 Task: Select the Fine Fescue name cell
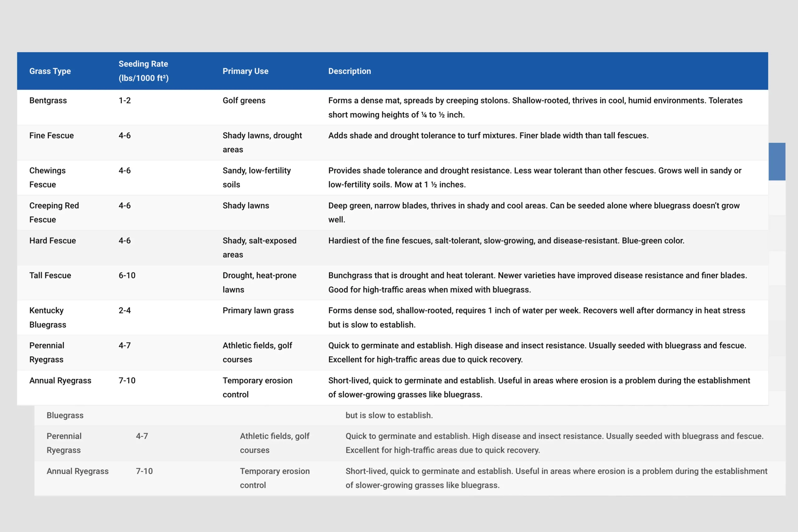click(x=51, y=135)
